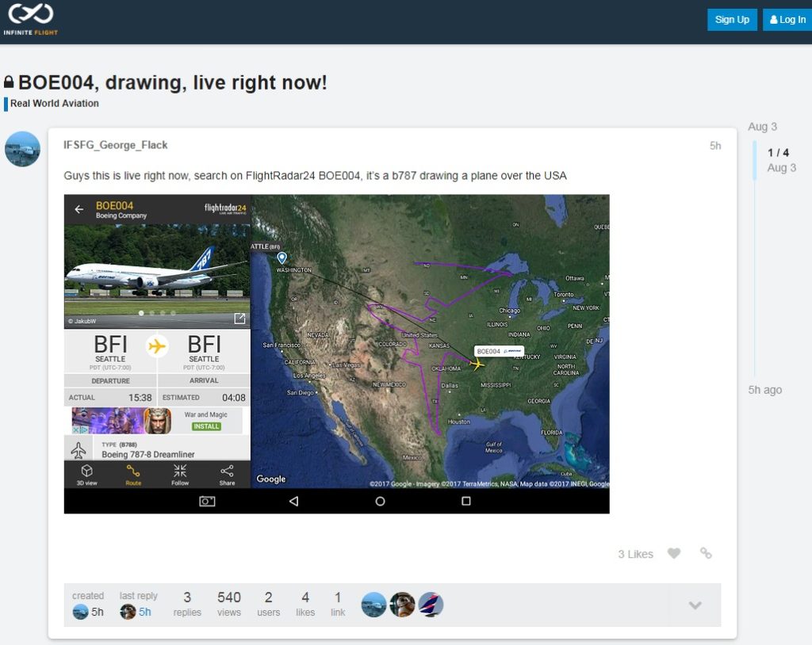Click the 5h post timestamp

715,146
